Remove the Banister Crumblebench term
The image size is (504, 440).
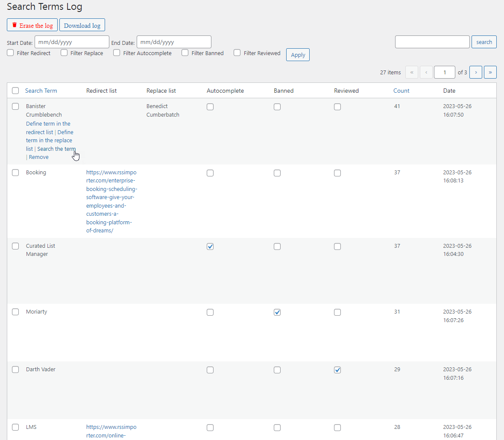[39, 157]
